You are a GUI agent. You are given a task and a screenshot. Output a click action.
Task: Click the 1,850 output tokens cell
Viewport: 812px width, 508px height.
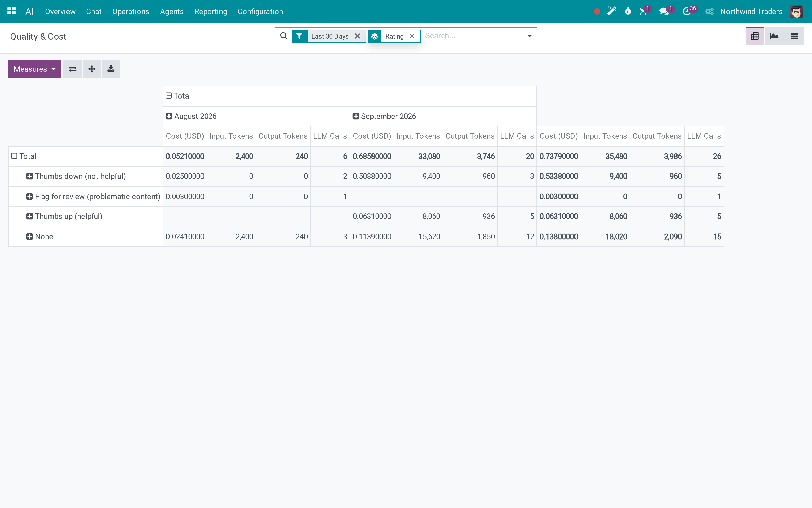(x=470, y=236)
